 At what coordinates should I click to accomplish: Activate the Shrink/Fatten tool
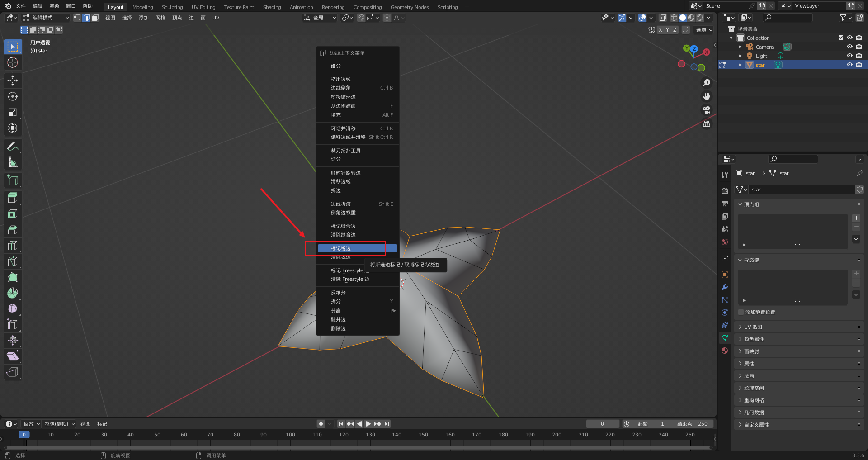pyautogui.click(x=13, y=341)
